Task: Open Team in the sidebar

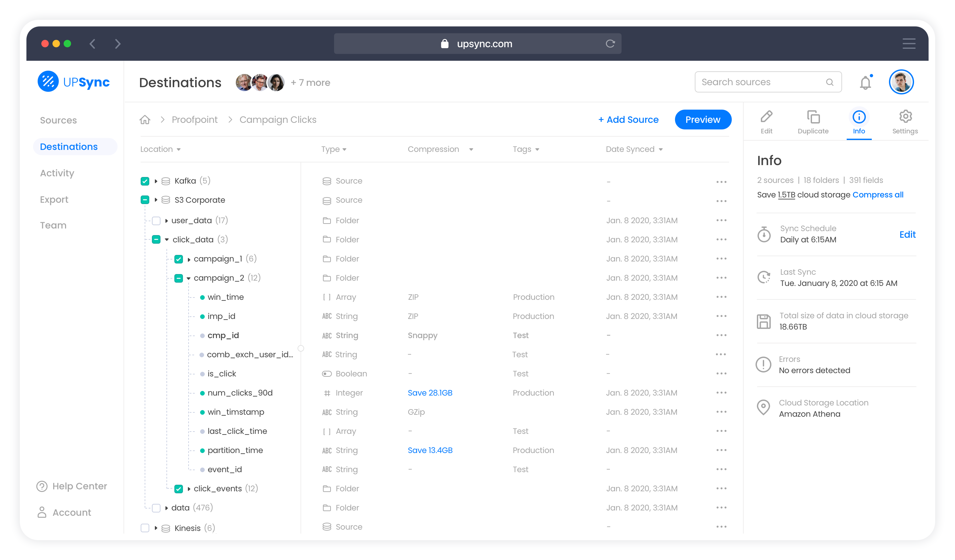Action: [x=53, y=226]
